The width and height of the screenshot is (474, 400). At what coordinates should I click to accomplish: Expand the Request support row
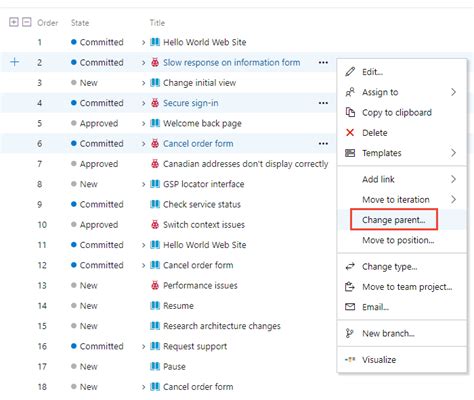coord(143,346)
